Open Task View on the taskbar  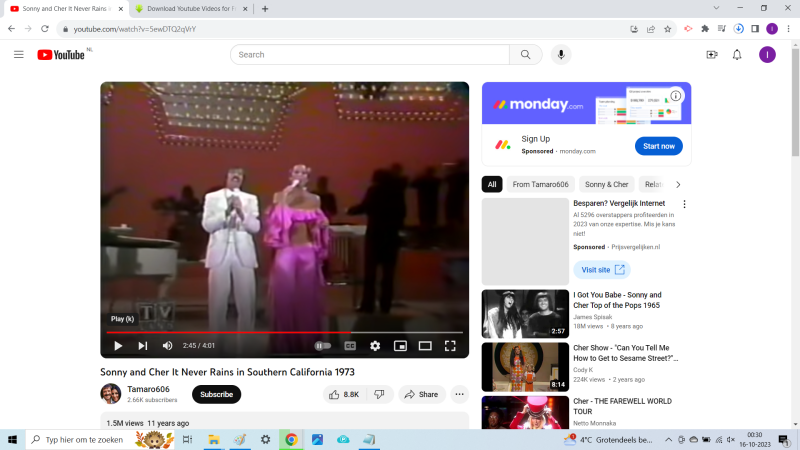point(187,439)
